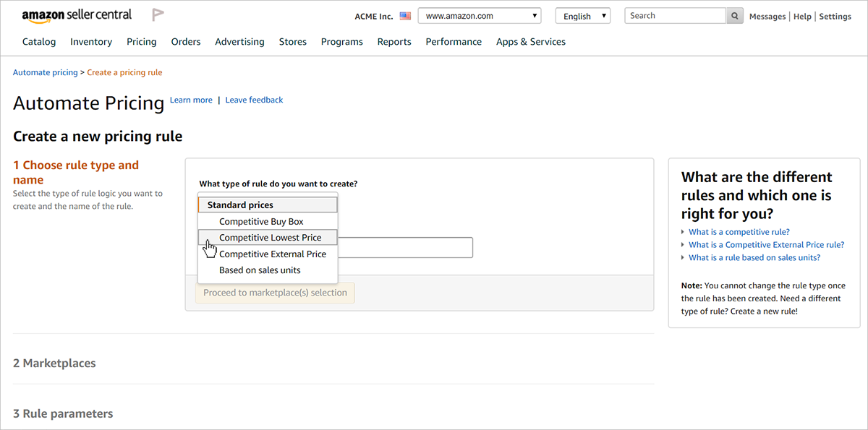Open the marketplace selector showing www.amazon.com
This screenshot has width=868, height=430.
click(480, 14)
